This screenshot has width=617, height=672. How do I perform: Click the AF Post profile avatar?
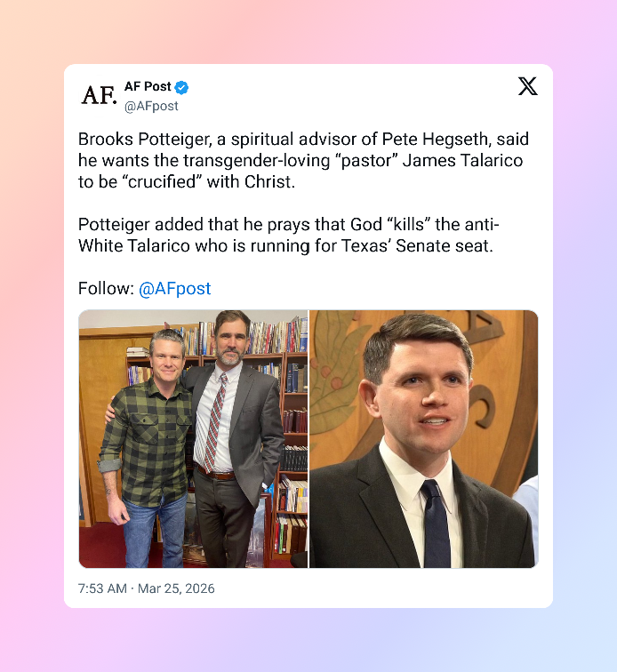pyautogui.click(x=99, y=95)
